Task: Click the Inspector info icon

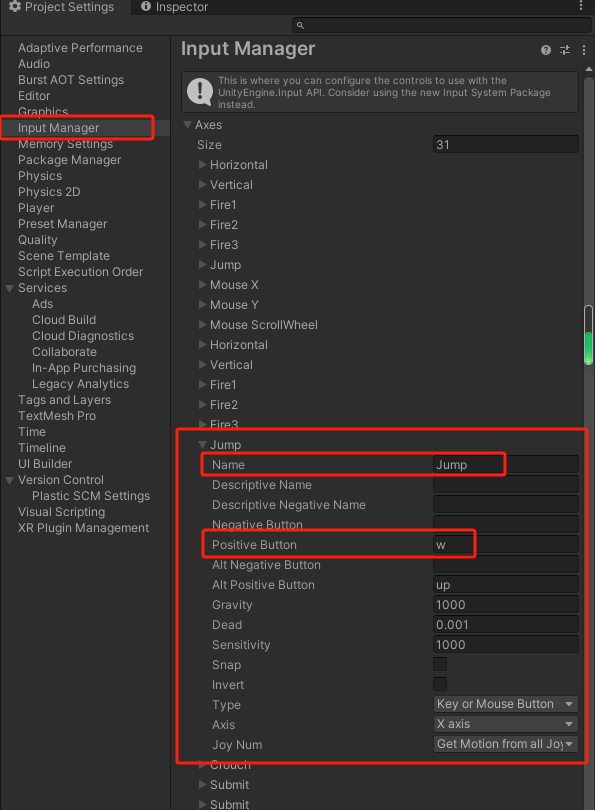Action: (x=146, y=6)
